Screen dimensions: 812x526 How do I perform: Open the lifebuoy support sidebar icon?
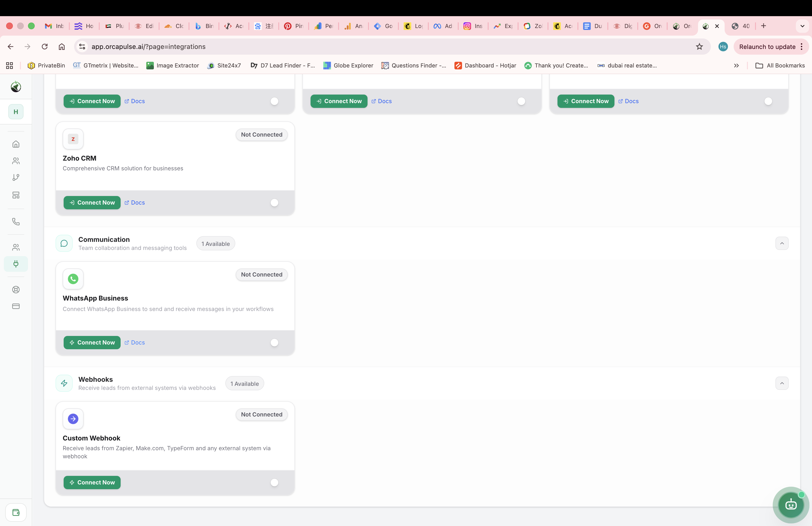16,289
